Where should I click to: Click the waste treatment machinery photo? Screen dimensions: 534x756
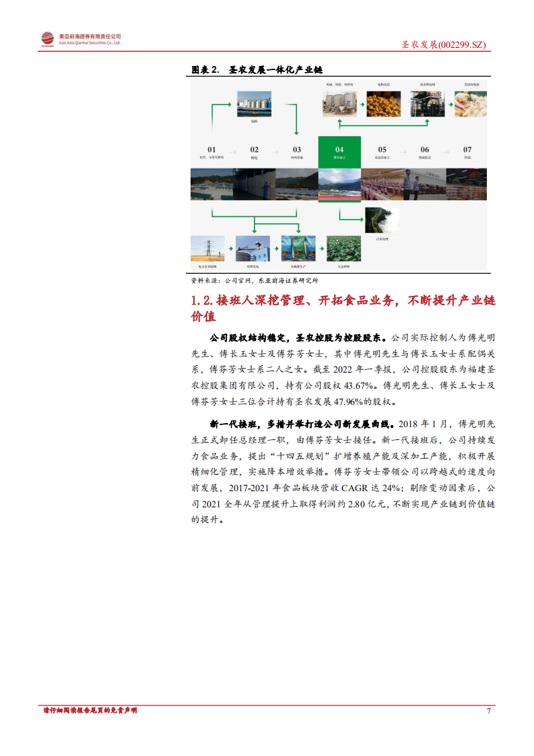(x=428, y=104)
